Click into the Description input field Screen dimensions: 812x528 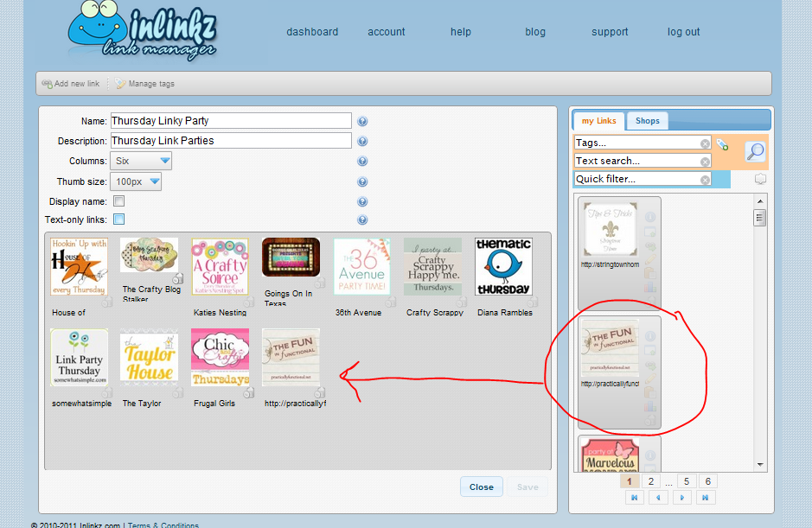pyautogui.click(x=231, y=141)
